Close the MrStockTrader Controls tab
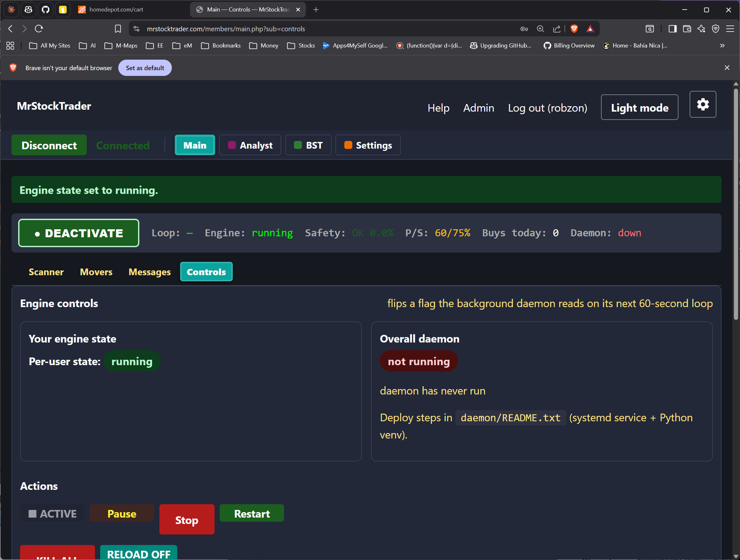This screenshot has height=560, width=740. coord(298,9)
